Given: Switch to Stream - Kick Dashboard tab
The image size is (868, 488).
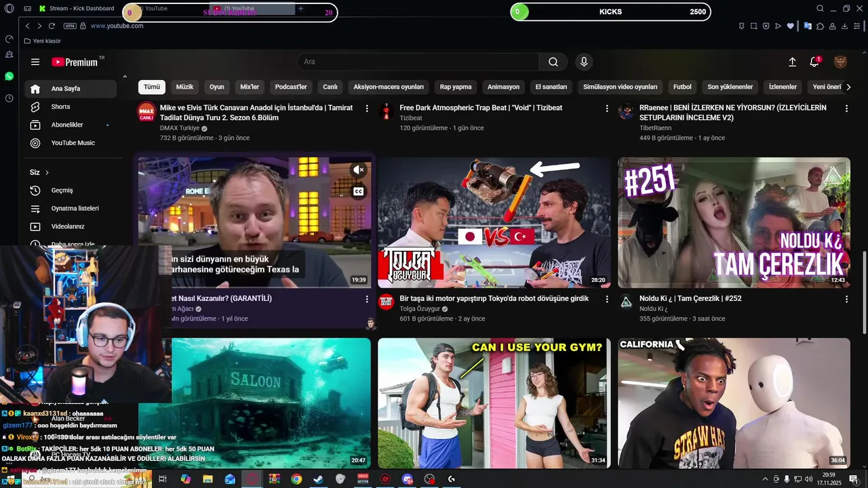Looking at the screenshot, I should (76, 9).
